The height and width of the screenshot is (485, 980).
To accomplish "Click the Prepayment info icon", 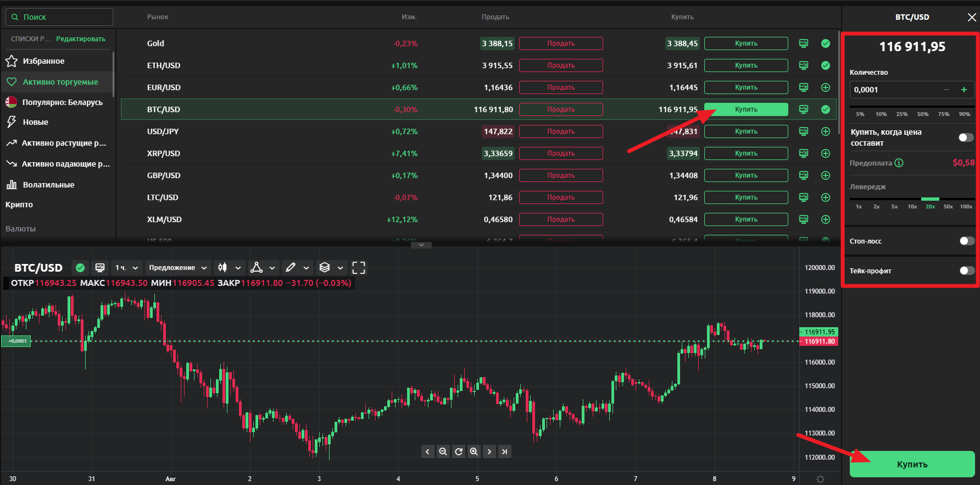I will coord(899,163).
